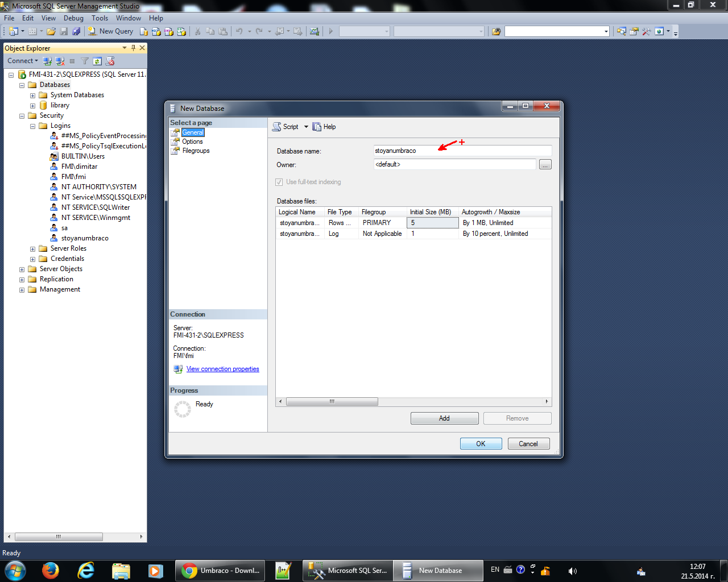Select the Refresh icon in Object Explorer toolbar

click(x=97, y=61)
